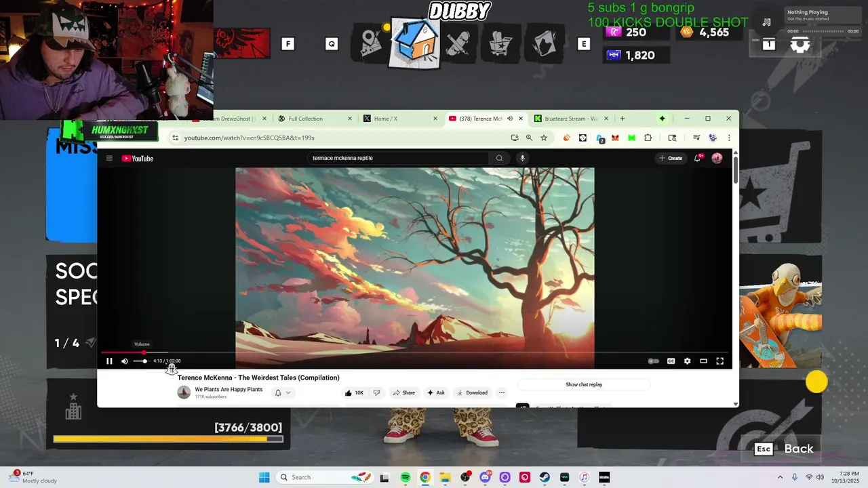Show hidden system tray icons
The height and width of the screenshot is (488, 868).
coord(780,477)
